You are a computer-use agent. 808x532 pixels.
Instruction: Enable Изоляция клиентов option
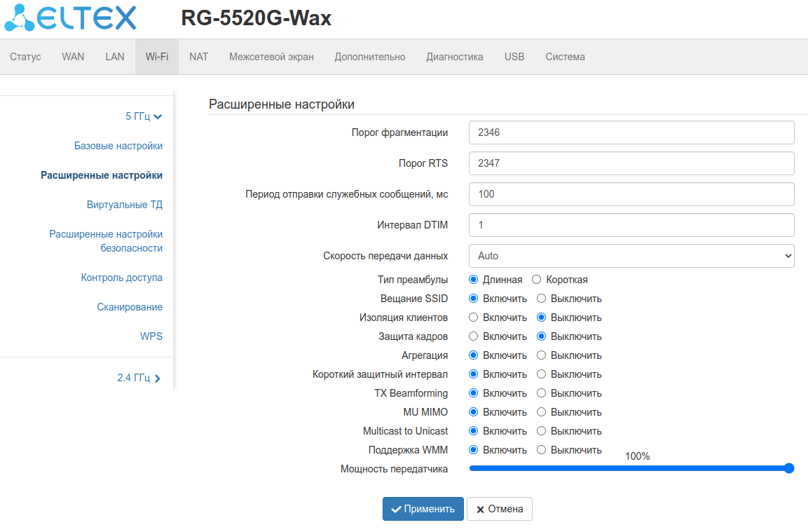coord(473,318)
